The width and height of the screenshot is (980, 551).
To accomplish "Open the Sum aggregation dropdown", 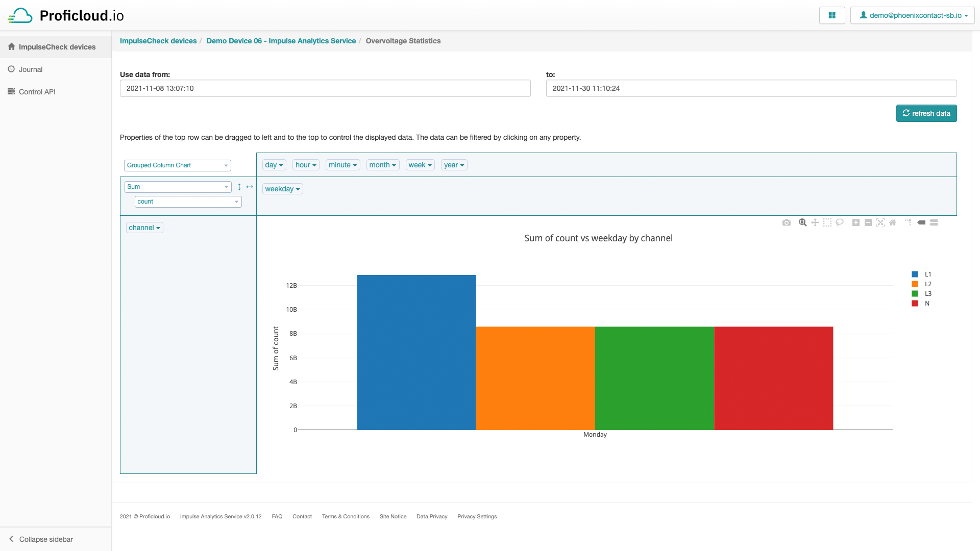I will (178, 187).
